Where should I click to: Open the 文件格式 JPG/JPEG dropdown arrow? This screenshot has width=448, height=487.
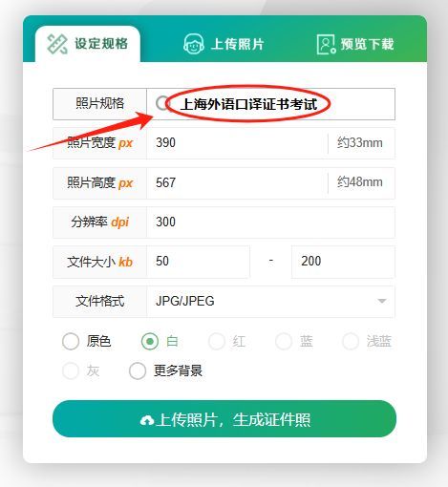[x=382, y=301]
